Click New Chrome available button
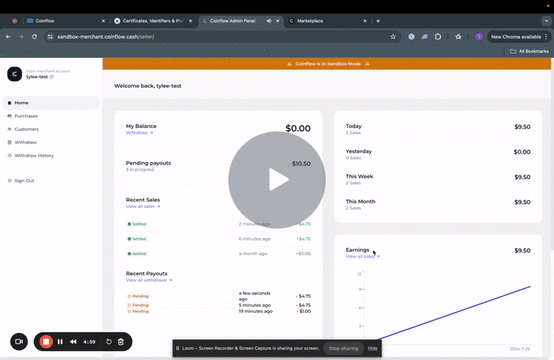This screenshot has height=360, width=554. 519,37
